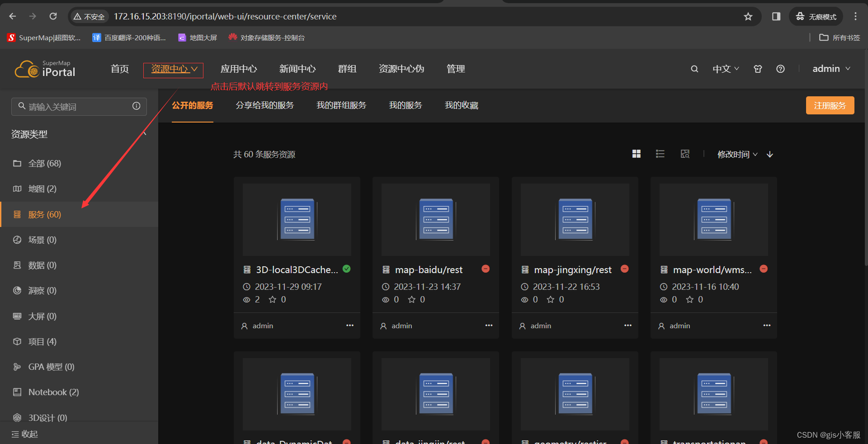Click the 注册服务 button
Image resolution: width=868 pixels, height=444 pixels.
[x=830, y=105]
